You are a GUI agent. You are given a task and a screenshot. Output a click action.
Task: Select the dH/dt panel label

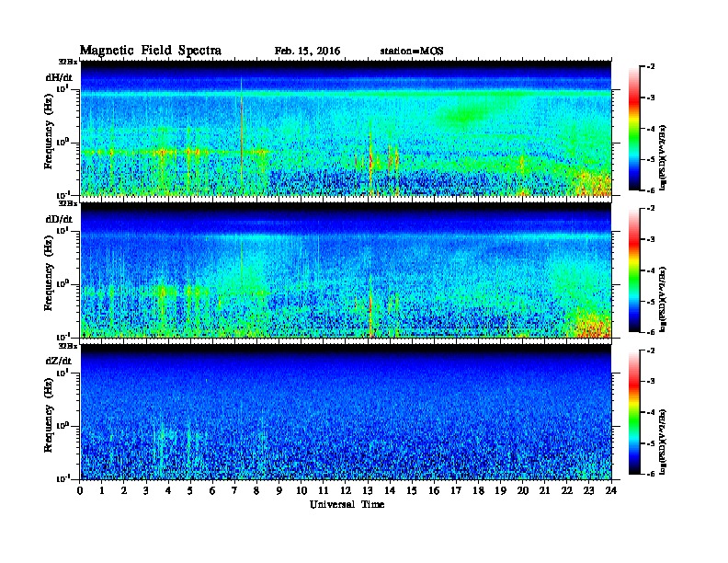coord(59,77)
